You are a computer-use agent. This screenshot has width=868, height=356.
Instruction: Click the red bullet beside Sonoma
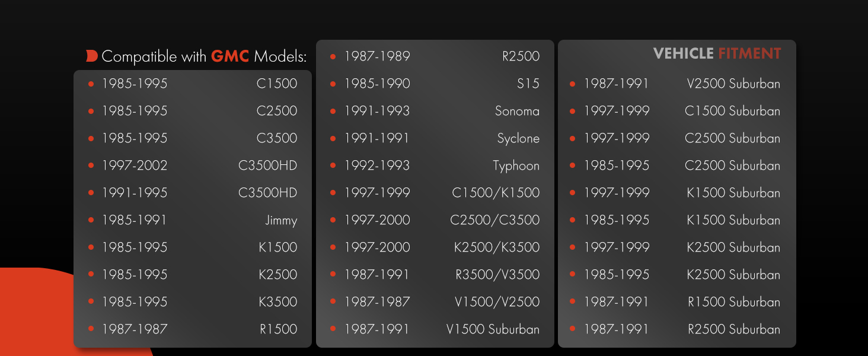coord(333,111)
